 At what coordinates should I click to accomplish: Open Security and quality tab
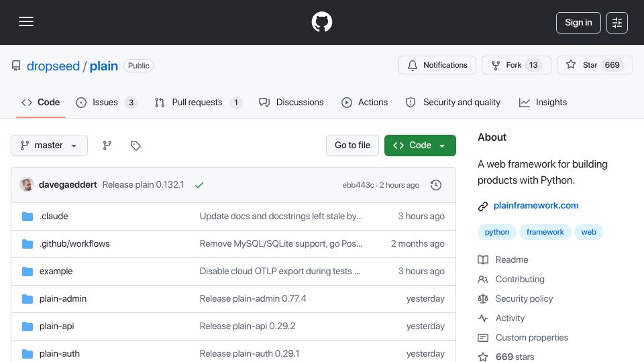(x=453, y=102)
